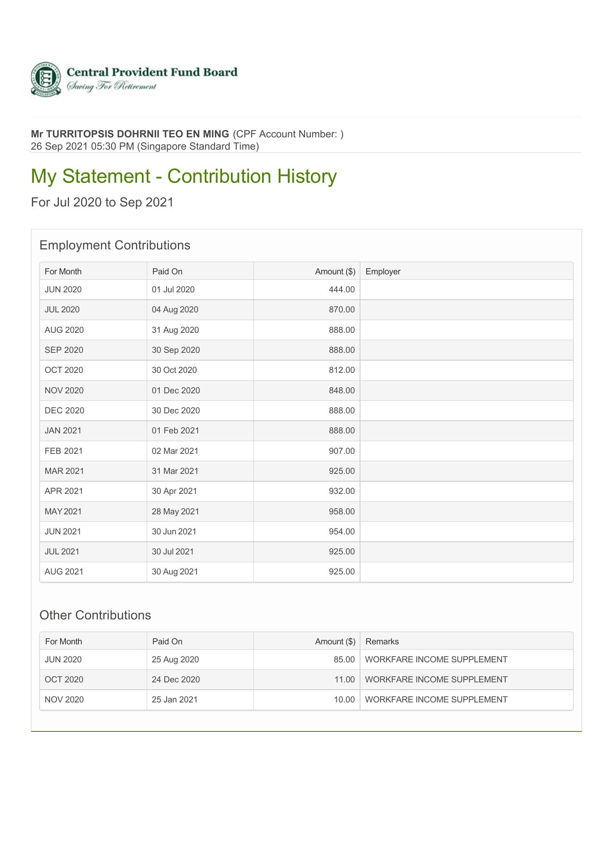Select the Other Contributions section heading
The width and height of the screenshot is (613, 868).
coord(95,615)
